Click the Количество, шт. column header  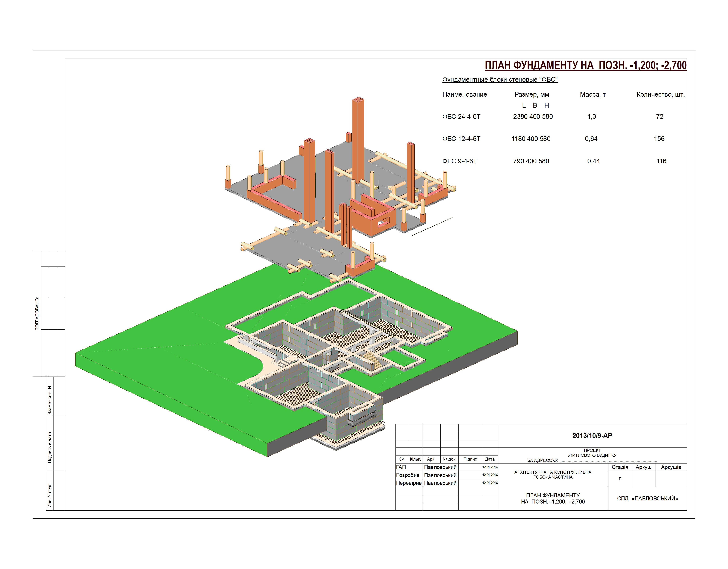660,95
